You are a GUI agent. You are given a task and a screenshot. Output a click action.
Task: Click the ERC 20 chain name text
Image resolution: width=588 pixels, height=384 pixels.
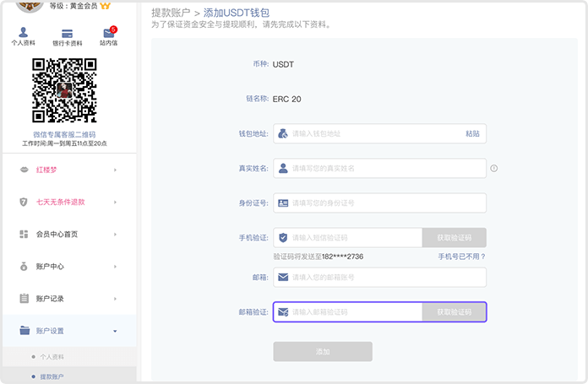coord(287,100)
